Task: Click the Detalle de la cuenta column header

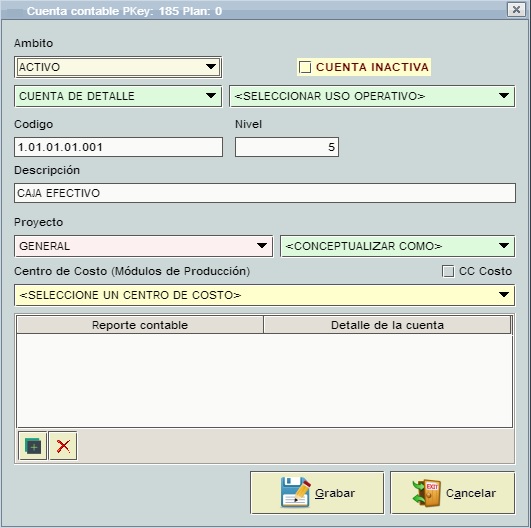Action: (x=387, y=325)
